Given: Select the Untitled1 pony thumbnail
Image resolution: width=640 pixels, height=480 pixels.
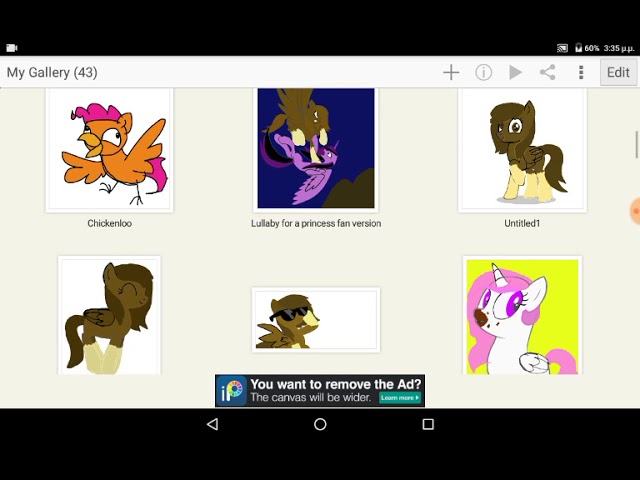Looking at the screenshot, I should (x=522, y=150).
